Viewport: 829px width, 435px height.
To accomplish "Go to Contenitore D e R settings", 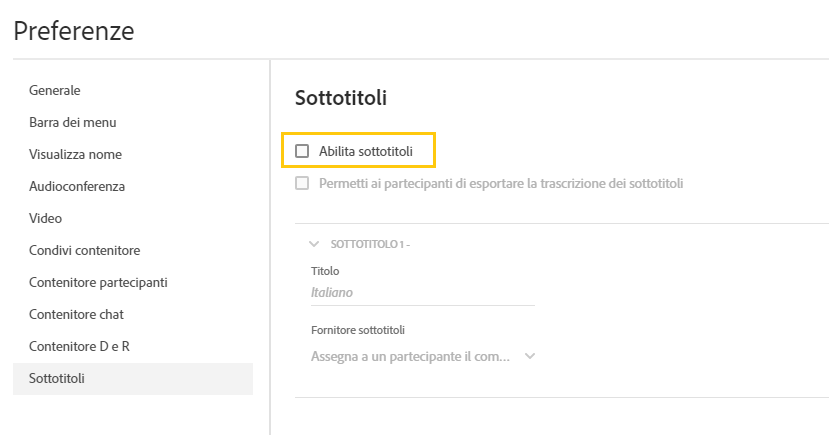I will pyautogui.click(x=80, y=346).
